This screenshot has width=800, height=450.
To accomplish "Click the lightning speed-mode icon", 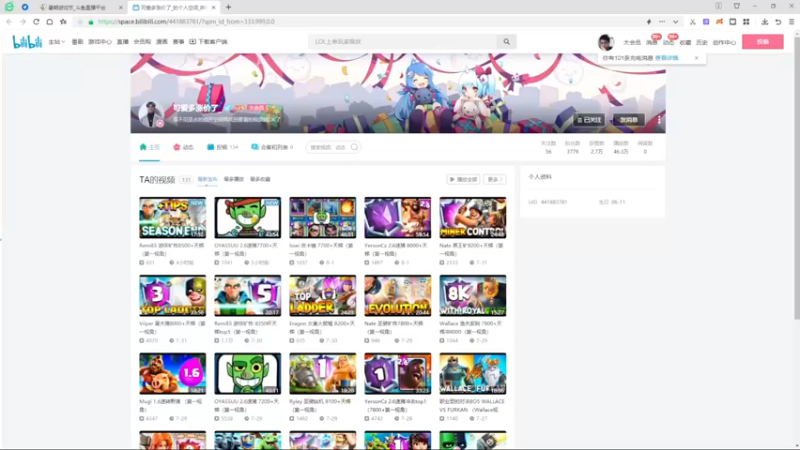I will (x=648, y=22).
